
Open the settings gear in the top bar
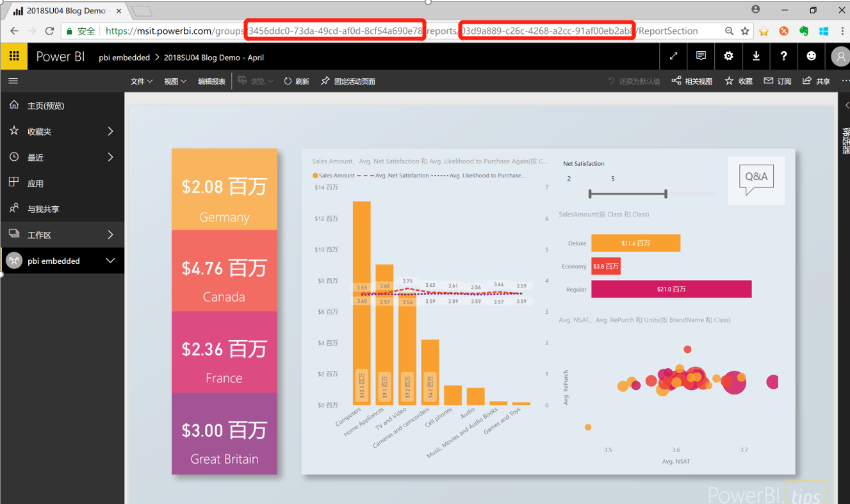click(x=728, y=56)
